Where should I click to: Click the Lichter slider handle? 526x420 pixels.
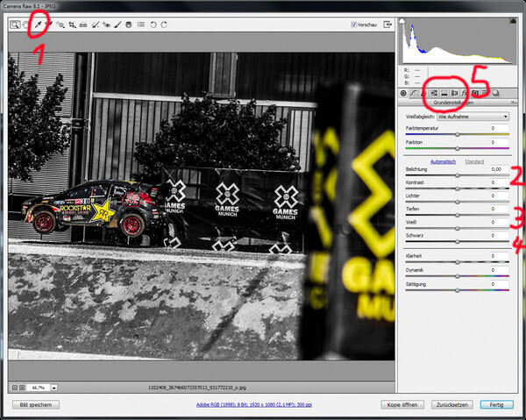(458, 202)
